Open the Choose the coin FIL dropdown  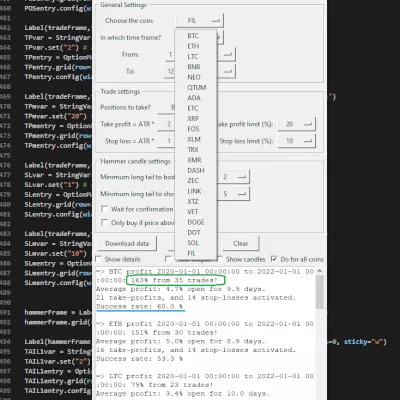199,21
